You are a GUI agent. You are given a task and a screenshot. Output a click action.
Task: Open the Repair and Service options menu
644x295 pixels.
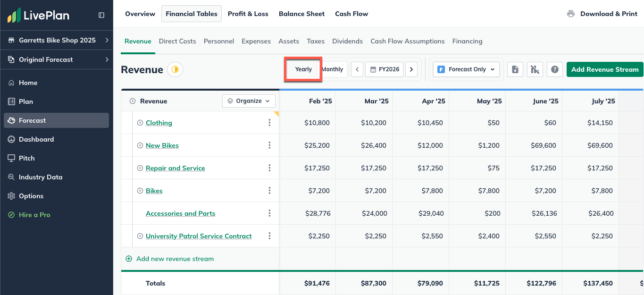(x=269, y=168)
